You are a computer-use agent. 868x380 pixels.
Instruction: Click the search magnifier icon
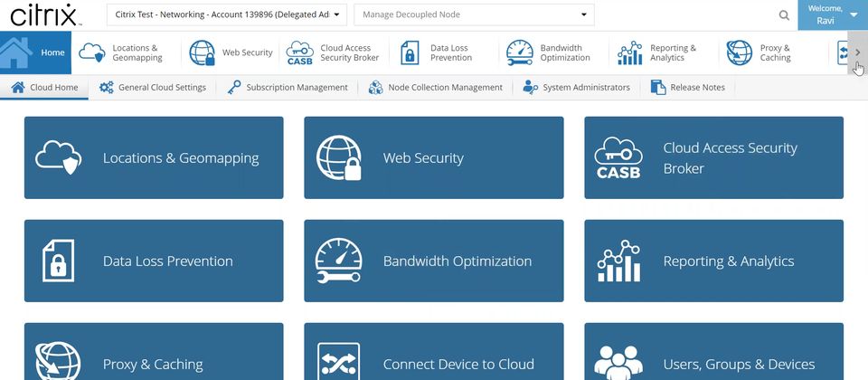784,15
